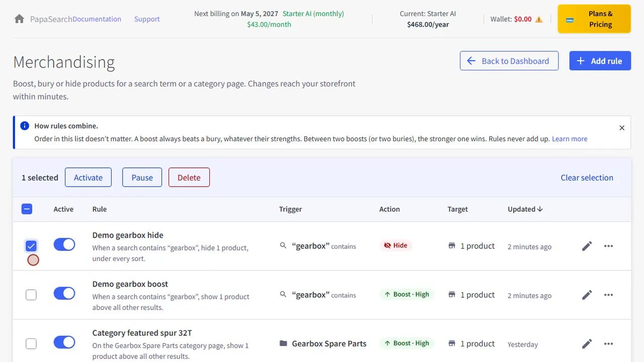Click Back to Dashboard
Image resolution: width=644 pixels, height=362 pixels.
(x=509, y=61)
